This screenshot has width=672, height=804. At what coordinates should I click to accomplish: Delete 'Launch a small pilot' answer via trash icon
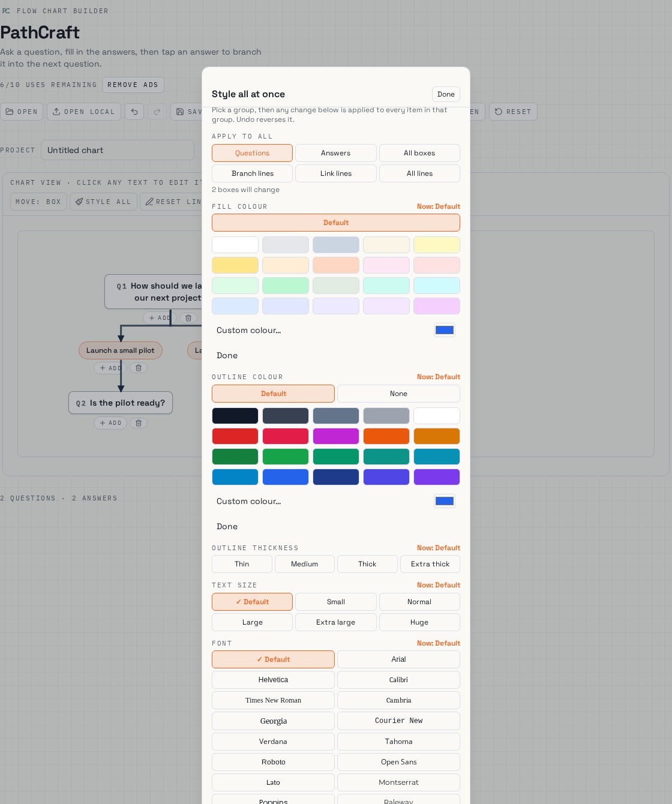pos(139,368)
